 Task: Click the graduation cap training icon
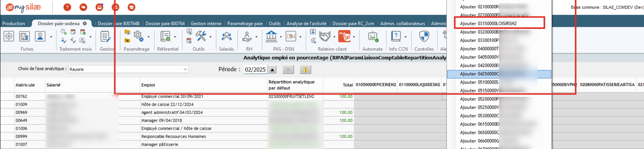pyautogui.click(x=131, y=7)
